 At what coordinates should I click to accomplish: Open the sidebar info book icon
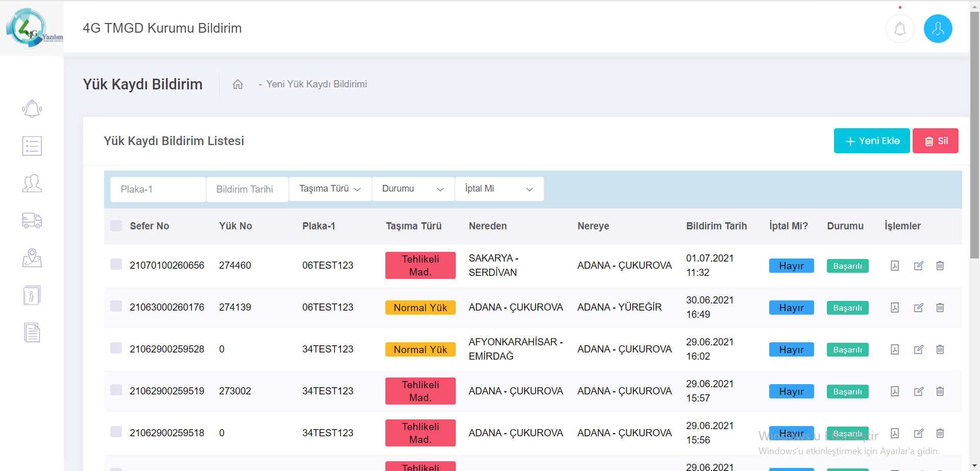pos(32,295)
